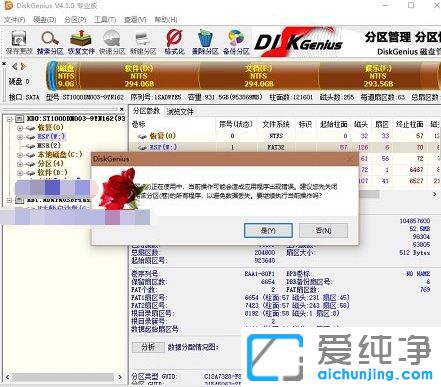Confirm the dialog with 是(Y) button
The height and width of the screenshot is (387, 441).
coord(268,230)
